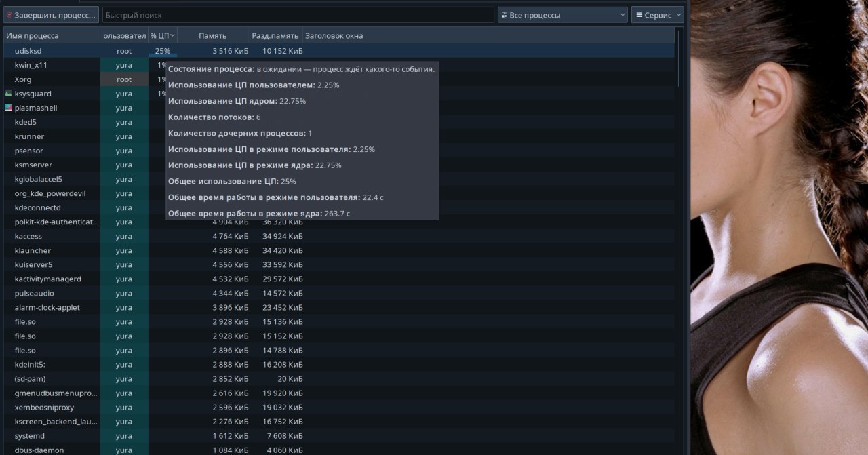Image resolution: width=868 pixels, height=455 pixels.
Task: Select the kdeinit5: process
Action: (30, 364)
